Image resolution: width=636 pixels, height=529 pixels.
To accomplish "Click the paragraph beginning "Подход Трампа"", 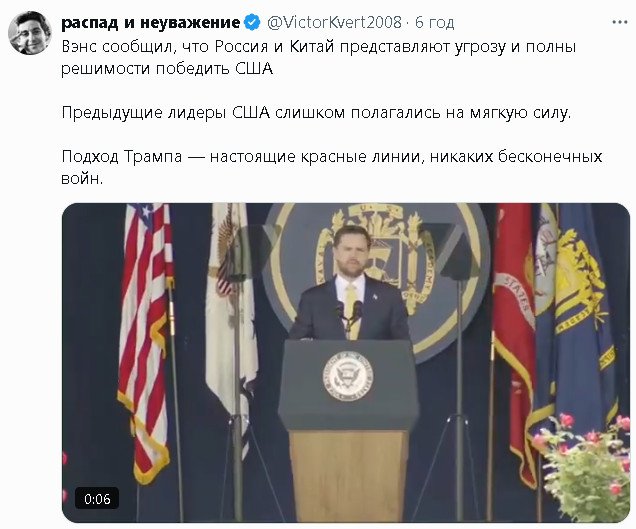I will point(331,167).
